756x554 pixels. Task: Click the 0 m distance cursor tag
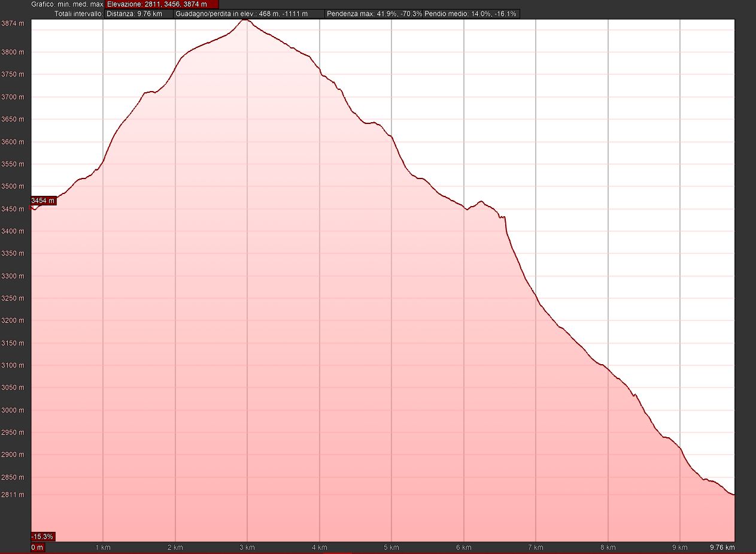(x=37, y=547)
